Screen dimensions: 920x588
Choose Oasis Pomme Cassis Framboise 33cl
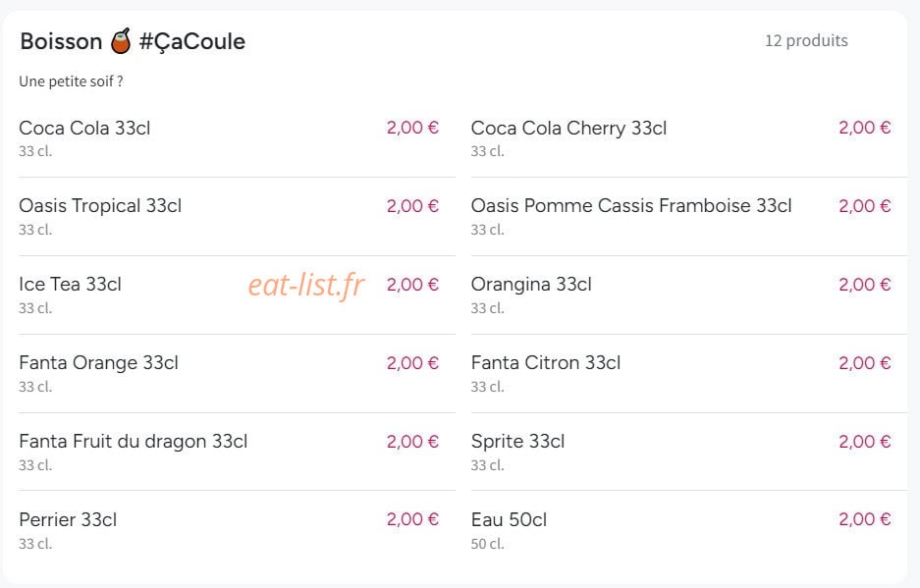point(689,217)
